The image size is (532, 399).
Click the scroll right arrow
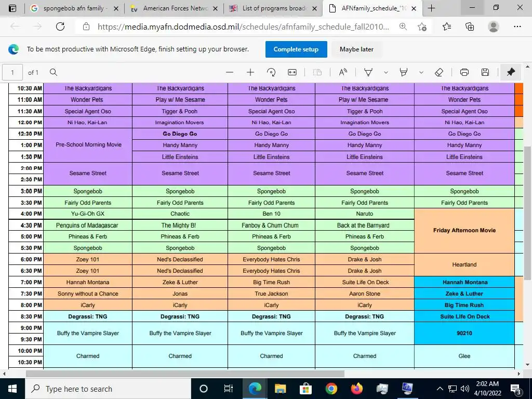pyautogui.click(x=519, y=374)
